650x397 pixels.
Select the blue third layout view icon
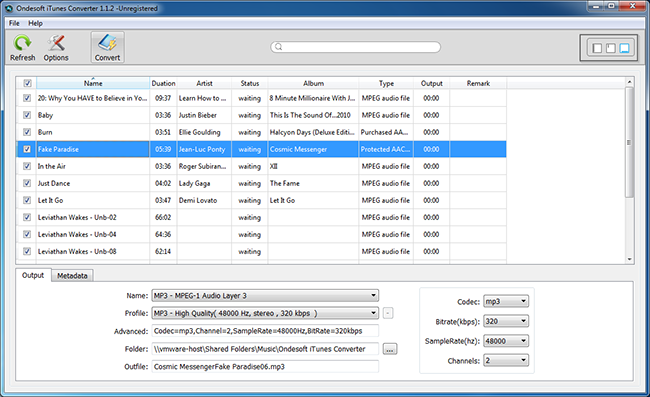pyautogui.click(x=624, y=48)
